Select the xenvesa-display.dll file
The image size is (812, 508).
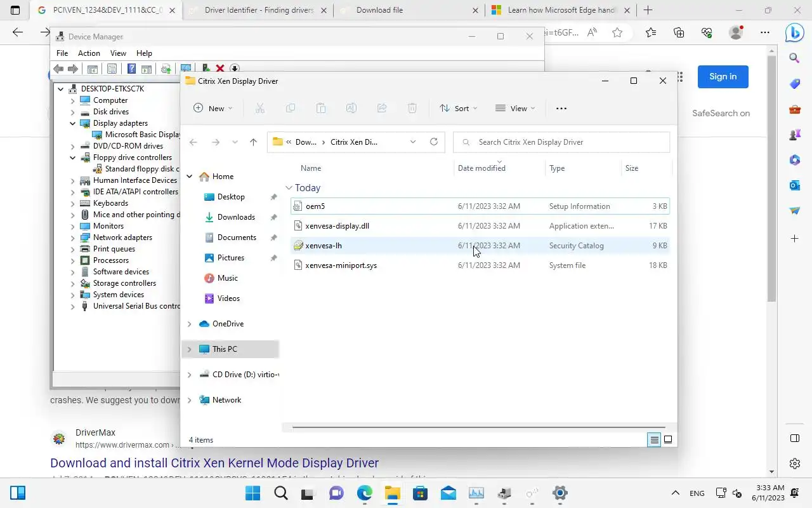click(x=480, y=226)
